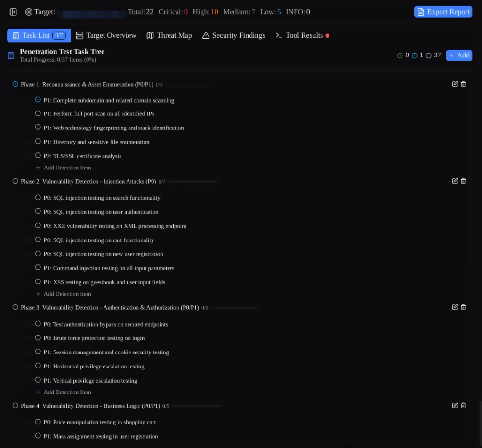Delete Phase 1 using its trash icon
Image resolution: width=482 pixels, height=448 pixels.
tap(463, 84)
